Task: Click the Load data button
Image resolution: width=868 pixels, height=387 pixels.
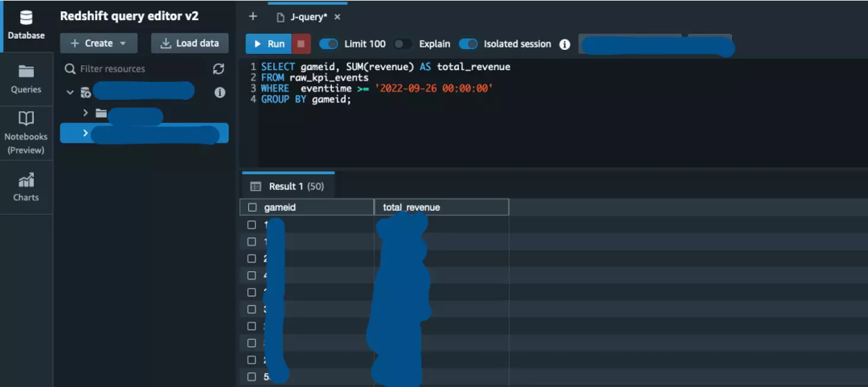Action: pos(190,43)
